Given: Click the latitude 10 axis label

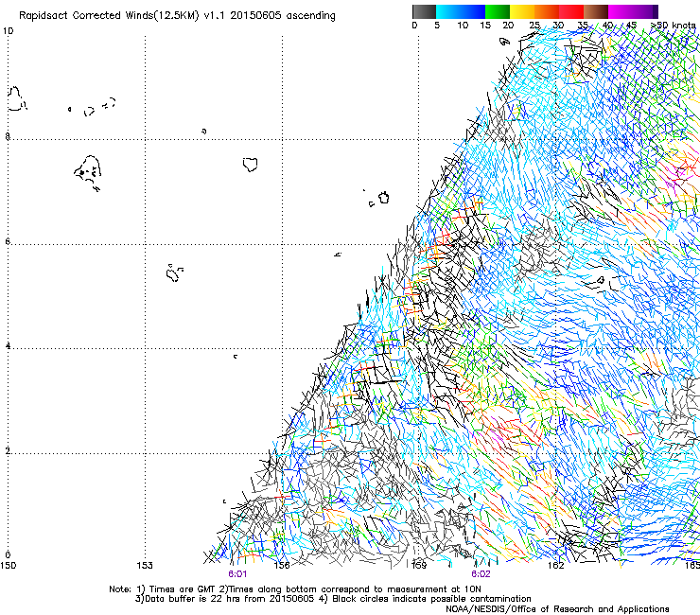Looking at the screenshot, I should pyautogui.click(x=8, y=31).
